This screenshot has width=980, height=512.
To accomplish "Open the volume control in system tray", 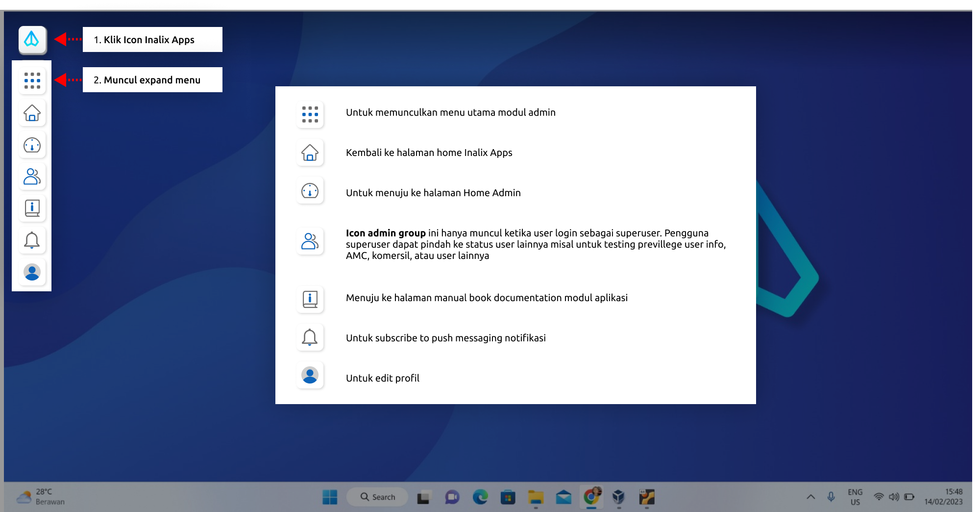I will [x=894, y=497].
